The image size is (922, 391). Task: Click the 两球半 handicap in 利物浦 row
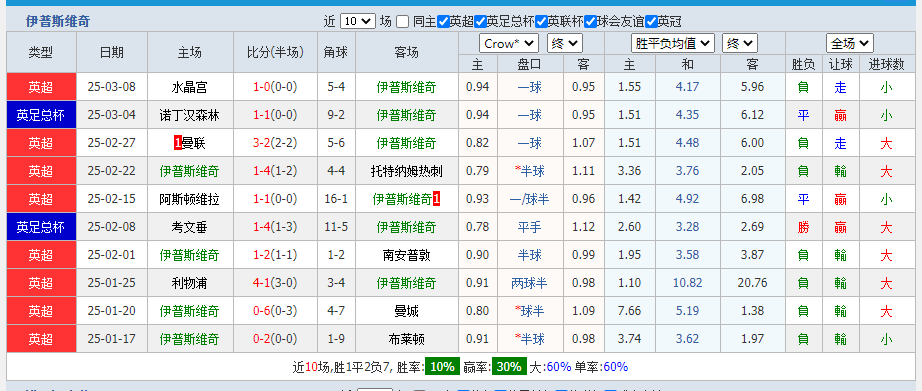(529, 283)
